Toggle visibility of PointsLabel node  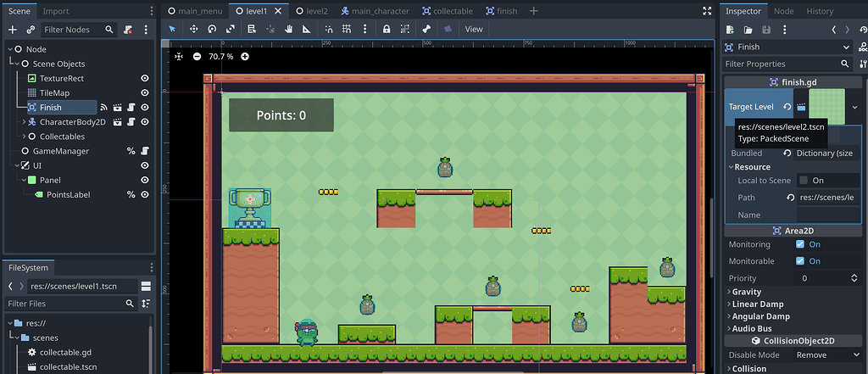click(x=144, y=194)
